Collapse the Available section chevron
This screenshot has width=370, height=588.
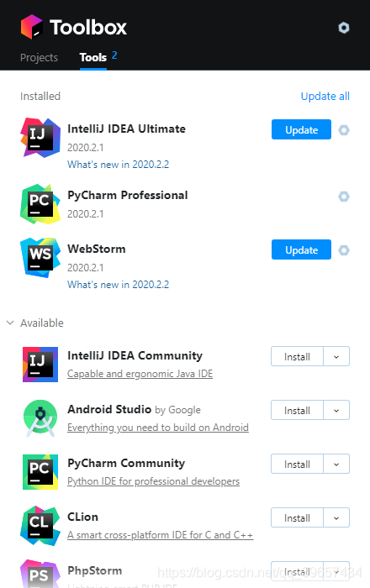point(10,323)
